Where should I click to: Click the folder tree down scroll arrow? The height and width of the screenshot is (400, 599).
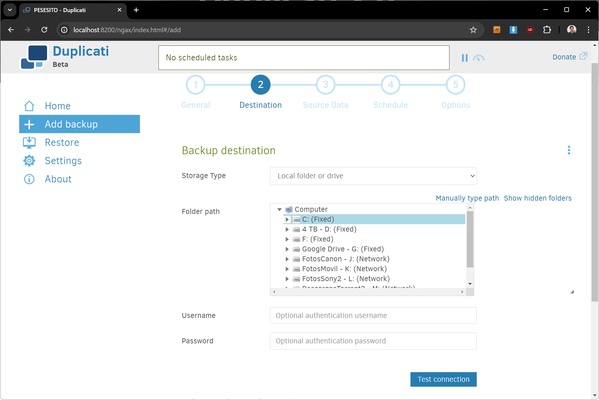[x=470, y=284]
